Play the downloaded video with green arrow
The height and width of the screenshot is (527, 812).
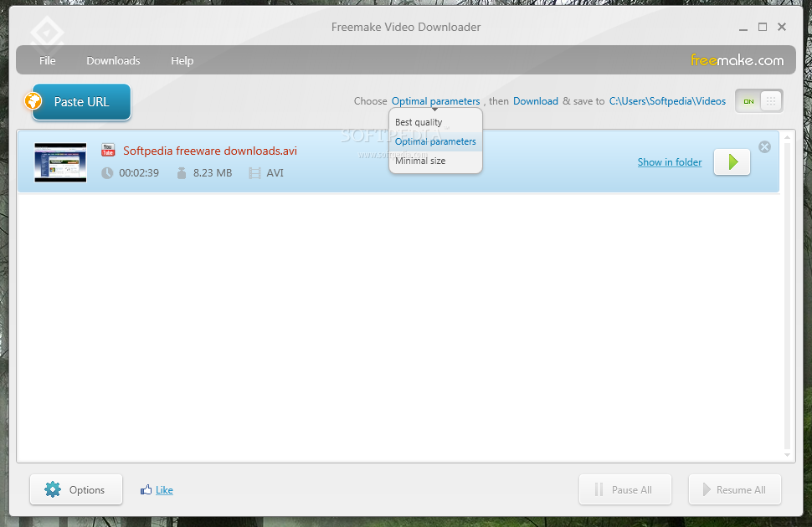732,162
